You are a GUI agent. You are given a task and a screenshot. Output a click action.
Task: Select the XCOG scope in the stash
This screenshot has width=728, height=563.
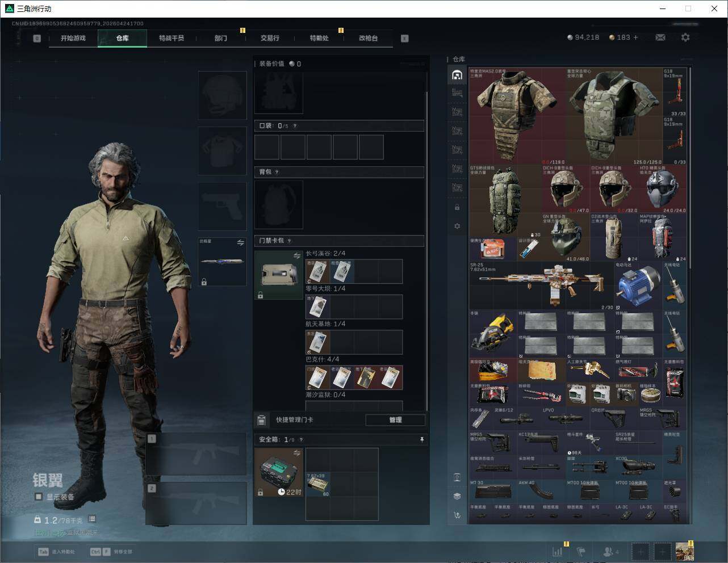coord(638,467)
